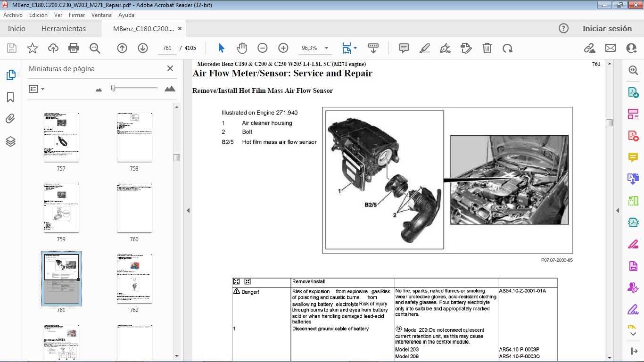Click Iniciar sesión link

pos(607,28)
